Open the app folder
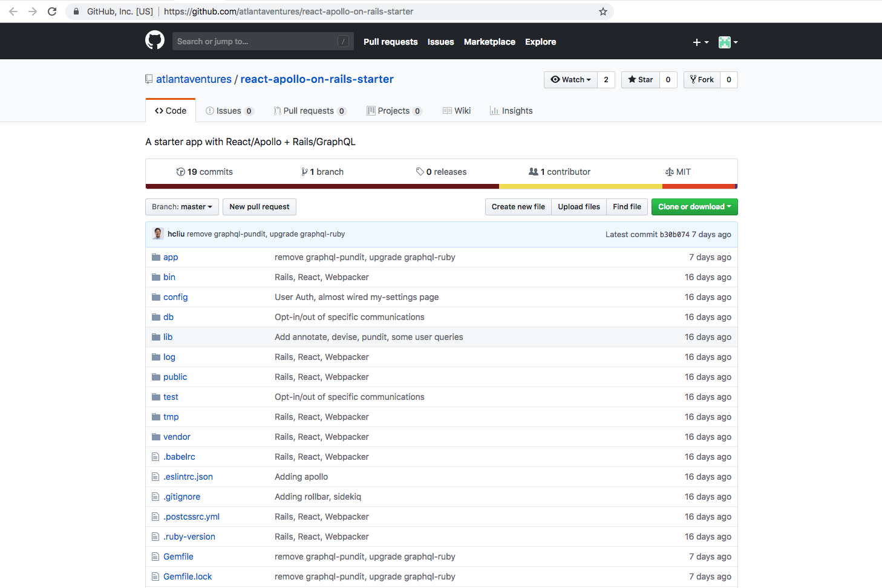Screen dimensions: 882x588 171,257
